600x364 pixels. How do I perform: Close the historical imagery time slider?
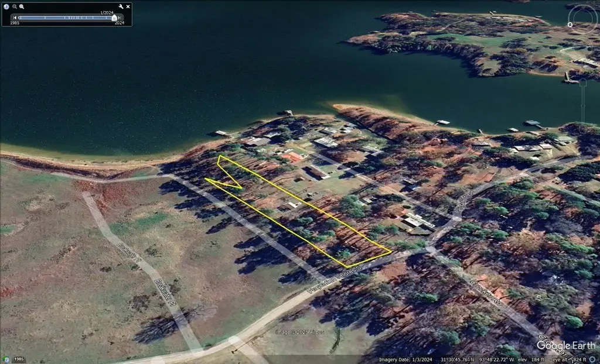pos(128,6)
